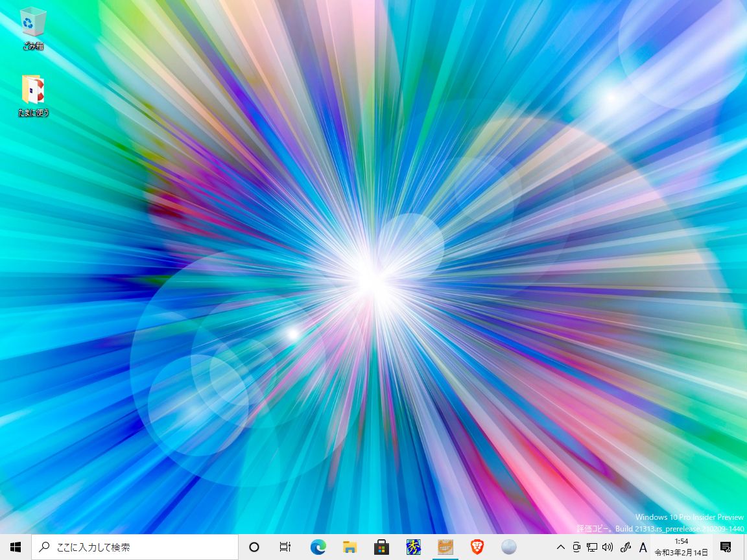
Task: Open Cortana circle icon on taskbar
Action: click(x=254, y=547)
